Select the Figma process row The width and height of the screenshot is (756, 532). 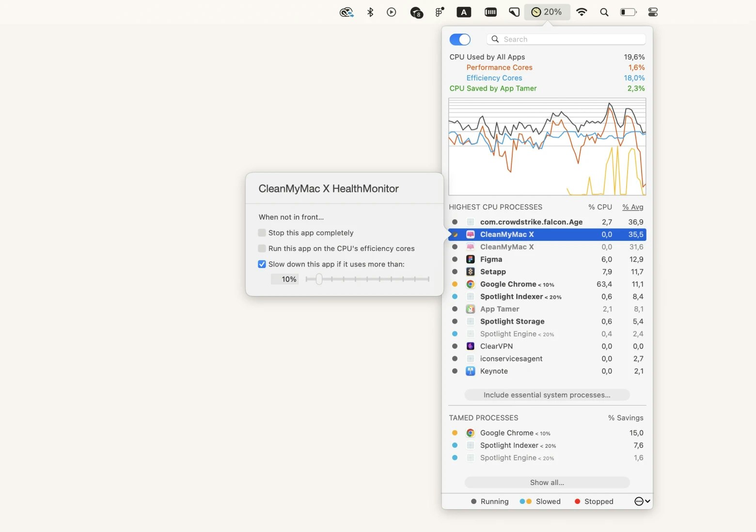click(547, 259)
